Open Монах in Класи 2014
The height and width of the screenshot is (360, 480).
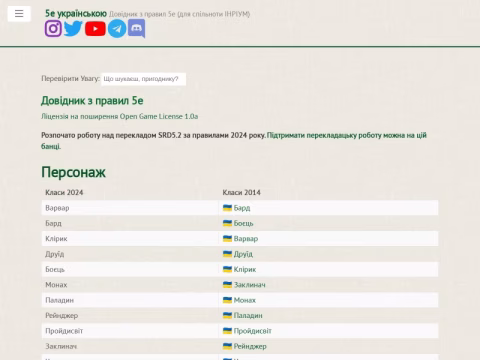pos(245,300)
